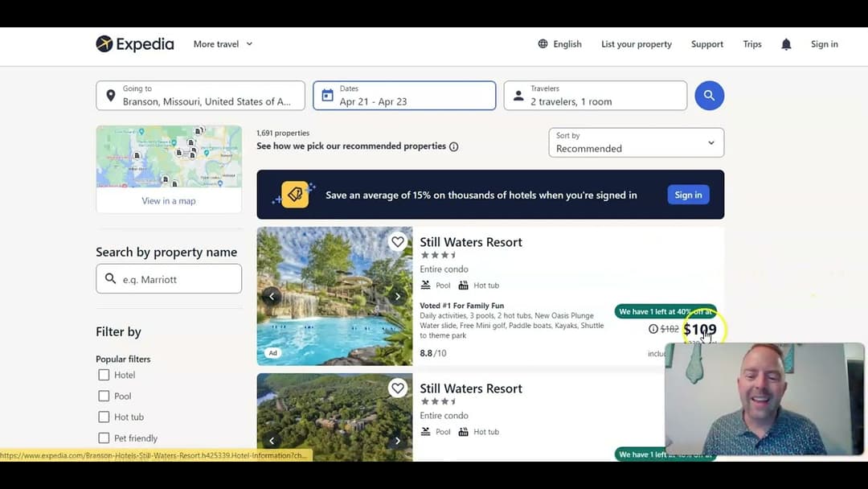Click Sign in in header
The image size is (868, 489).
825,43
